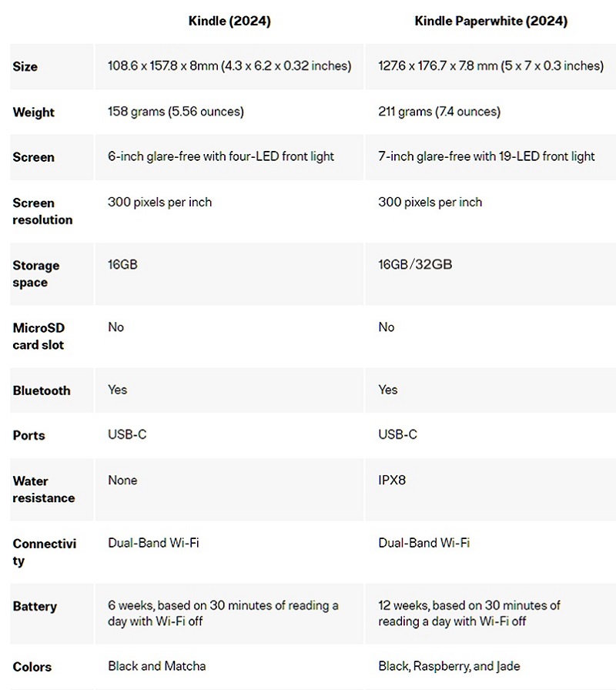Image resolution: width=616 pixels, height=690 pixels.
Task: Click the Black and Matcha colors cell
Action: tap(157, 666)
